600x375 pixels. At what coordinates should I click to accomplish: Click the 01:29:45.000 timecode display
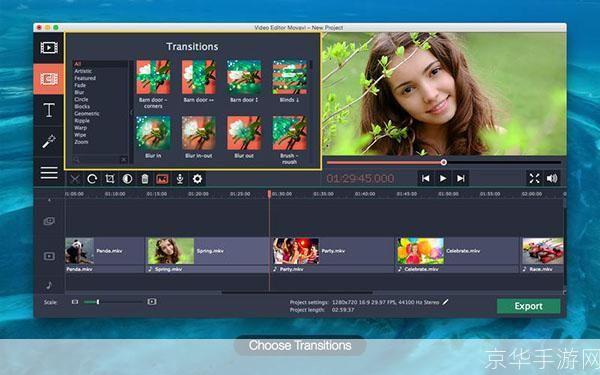point(360,178)
